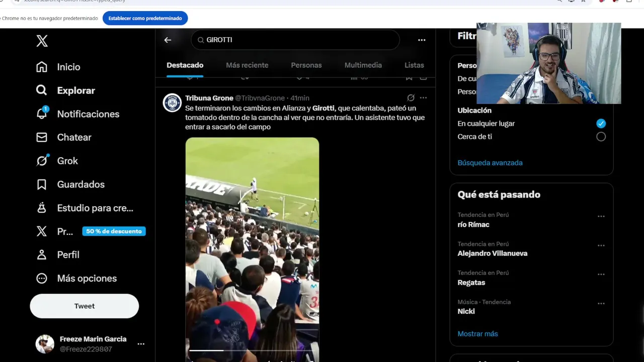Play the stadium video thumbnail
This screenshot has height=362, width=644.
252,249
